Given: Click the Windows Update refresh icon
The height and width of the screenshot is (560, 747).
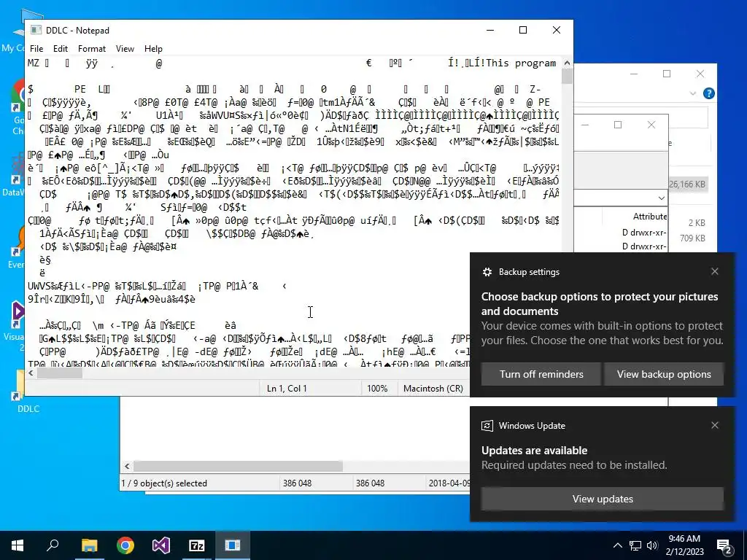Looking at the screenshot, I should [x=487, y=426].
